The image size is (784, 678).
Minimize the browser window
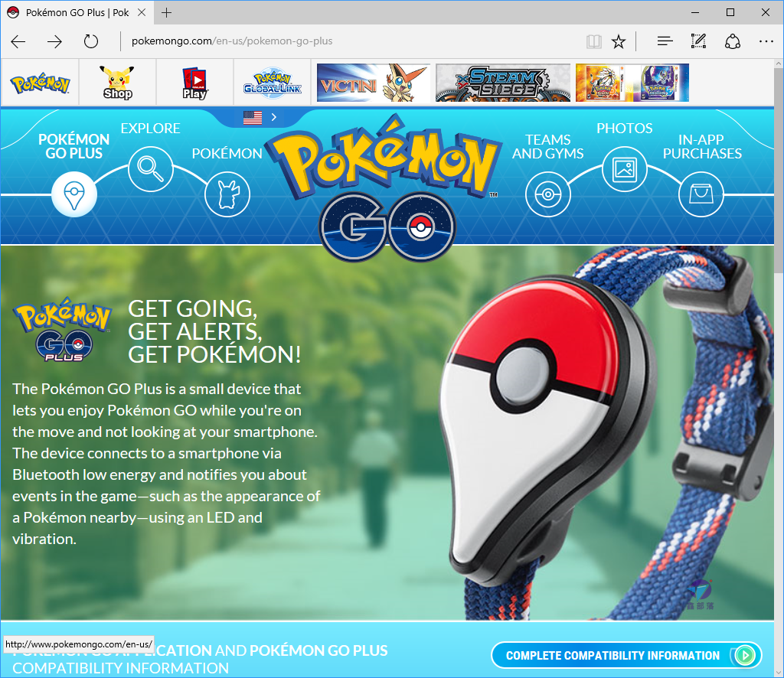(695, 12)
